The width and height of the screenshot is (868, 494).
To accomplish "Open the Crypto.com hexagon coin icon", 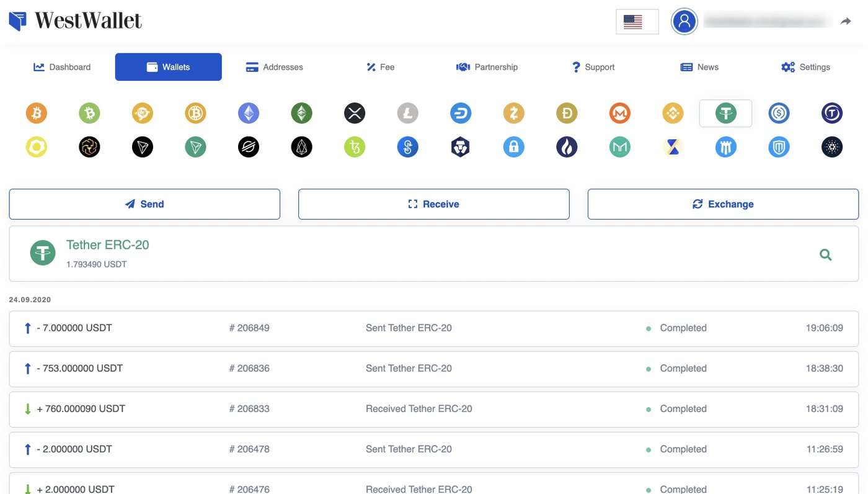I will tap(461, 147).
